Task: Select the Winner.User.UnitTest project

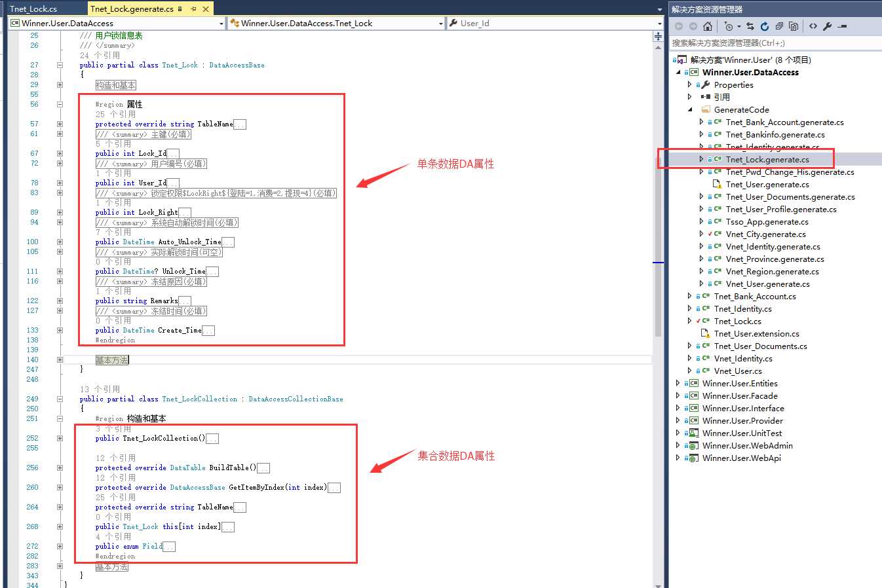Action: 742,433
